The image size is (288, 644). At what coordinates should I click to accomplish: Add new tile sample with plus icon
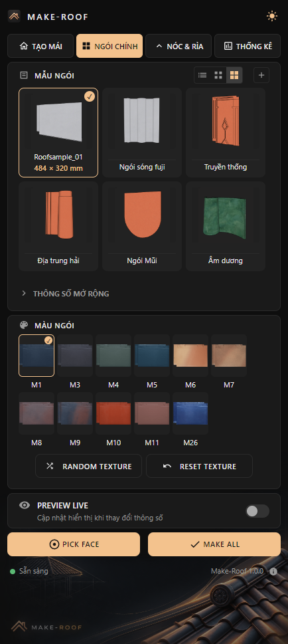point(261,75)
